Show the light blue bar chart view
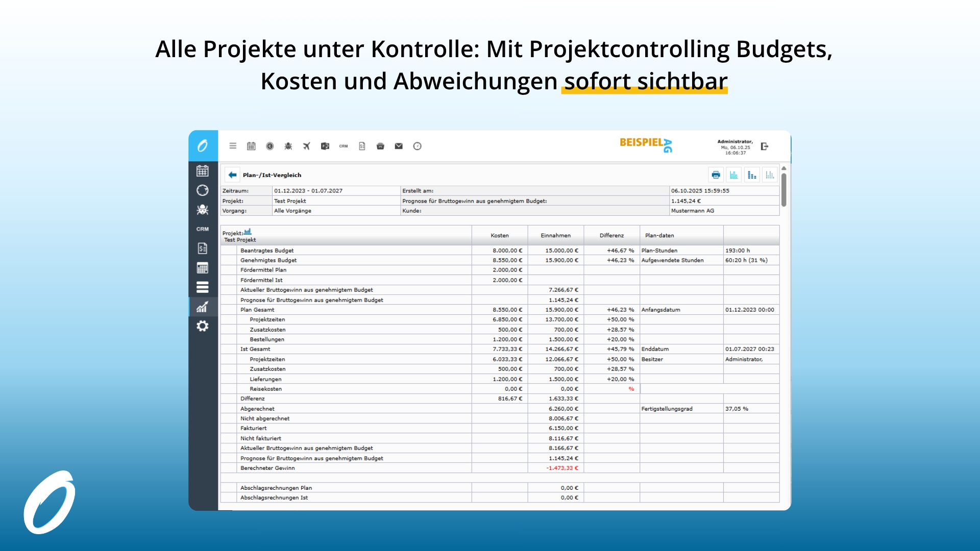 [x=733, y=175]
